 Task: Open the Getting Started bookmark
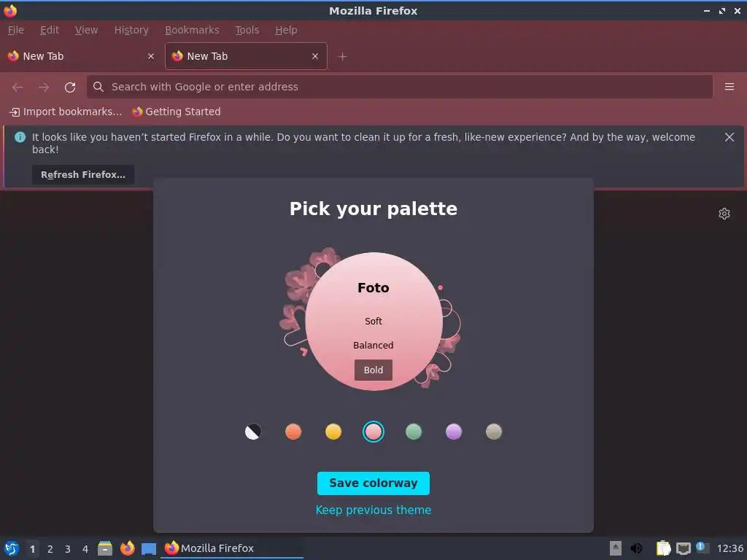(x=177, y=112)
